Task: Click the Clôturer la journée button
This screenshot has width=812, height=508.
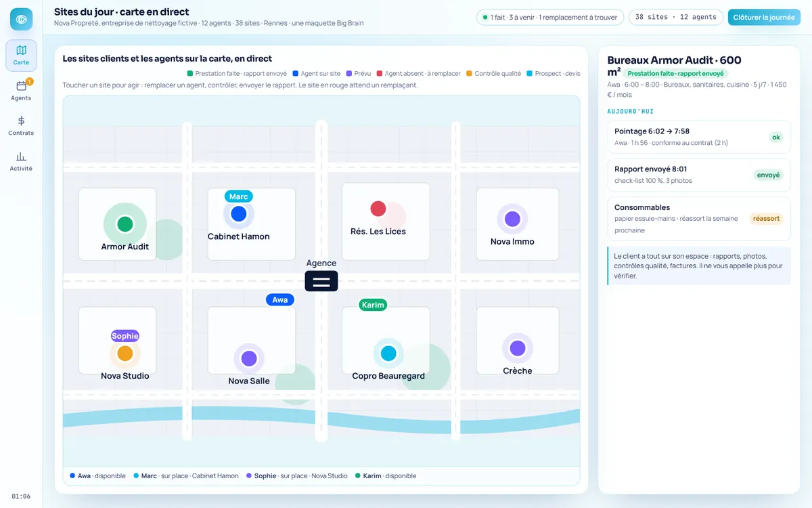Action: pos(764,17)
